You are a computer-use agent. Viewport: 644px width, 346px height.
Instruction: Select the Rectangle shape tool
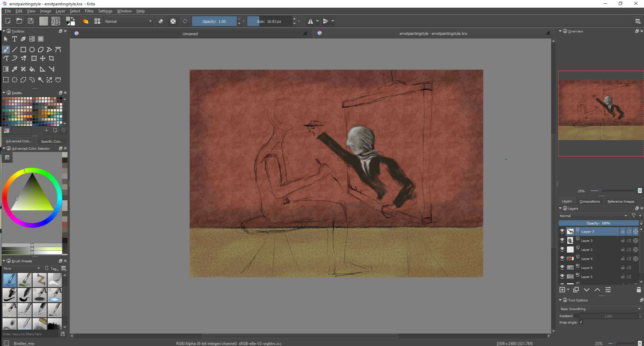(23, 50)
